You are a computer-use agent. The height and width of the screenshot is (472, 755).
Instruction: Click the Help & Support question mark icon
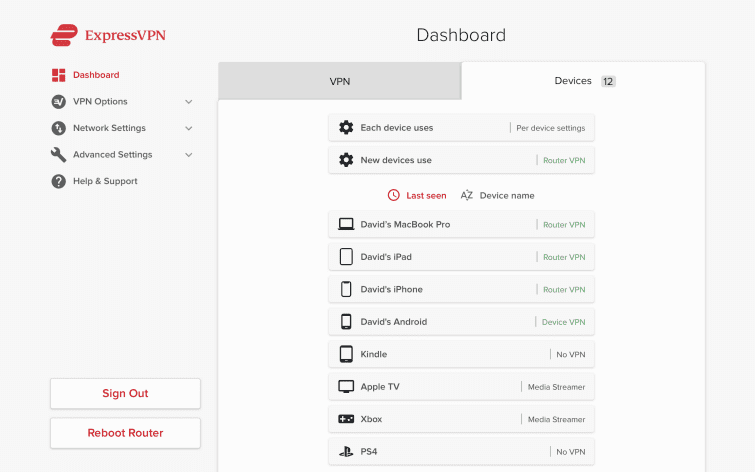click(x=58, y=181)
